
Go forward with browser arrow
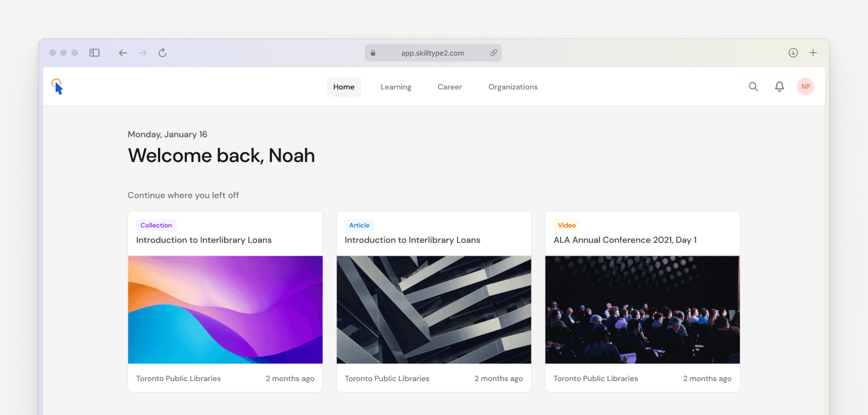143,53
